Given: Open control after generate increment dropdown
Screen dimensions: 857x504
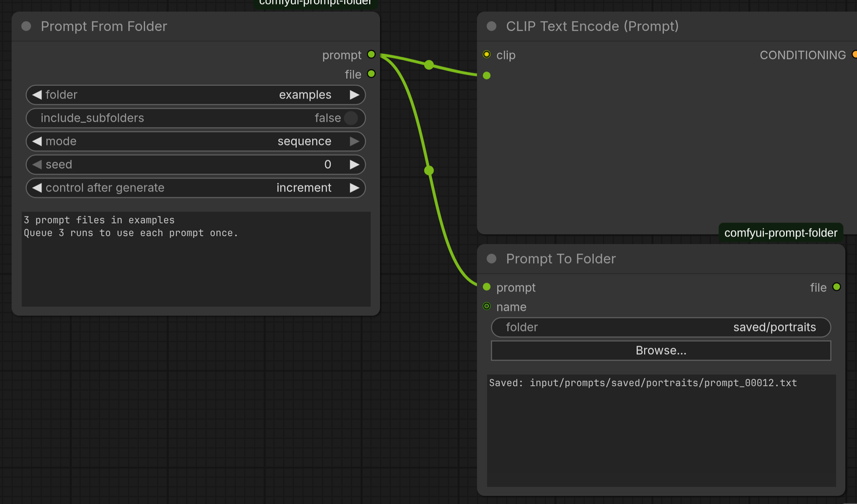Looking at the screenshot, I should pos(304,188).
